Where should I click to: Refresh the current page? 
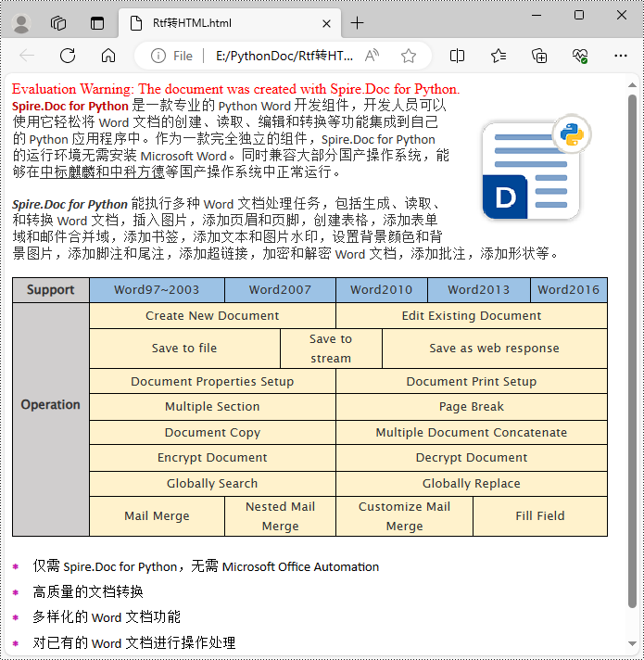point(68,56)
